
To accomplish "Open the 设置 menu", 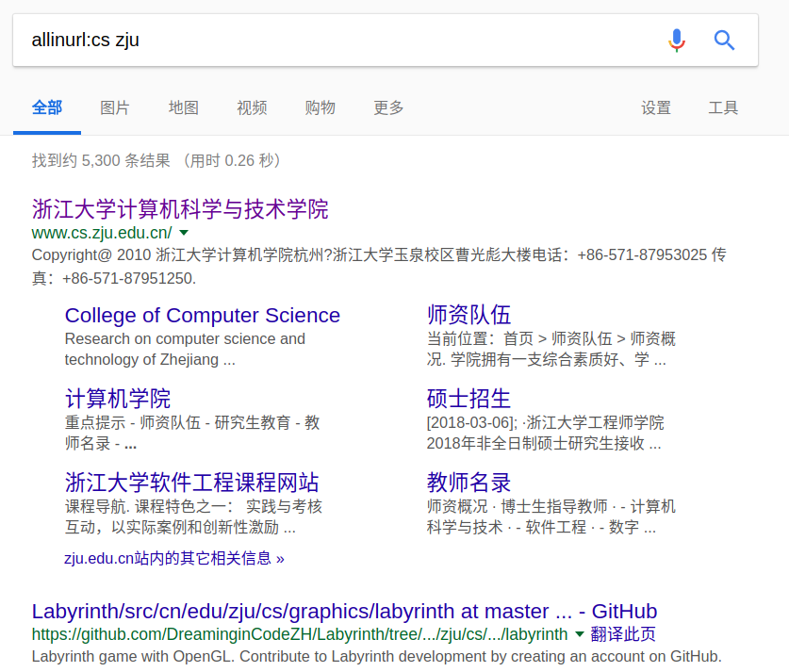I will [656, 107].
